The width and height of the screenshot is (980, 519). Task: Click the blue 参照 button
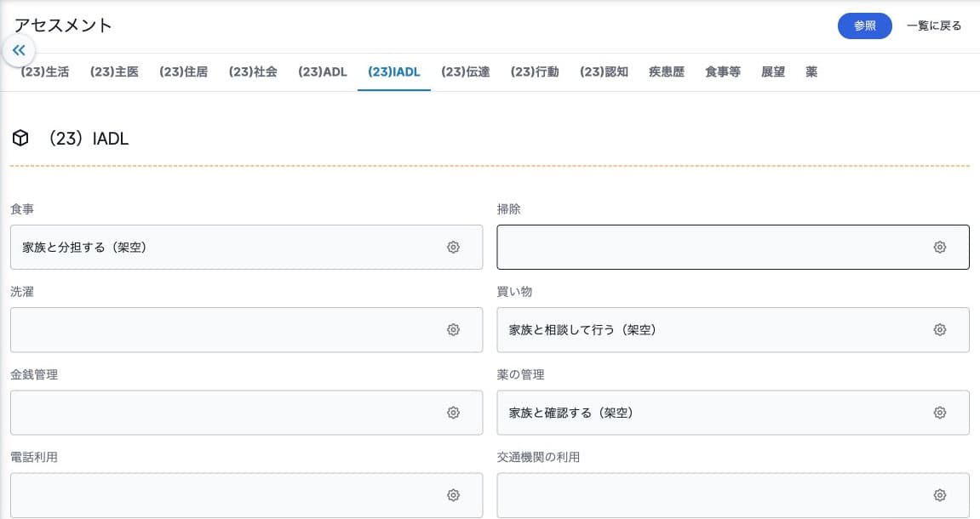coord(865,26)
